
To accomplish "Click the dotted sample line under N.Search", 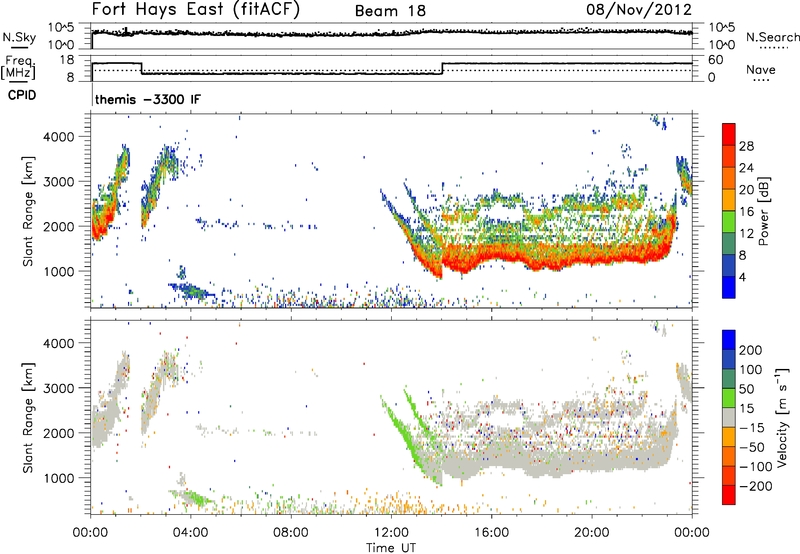I will 773,48.
